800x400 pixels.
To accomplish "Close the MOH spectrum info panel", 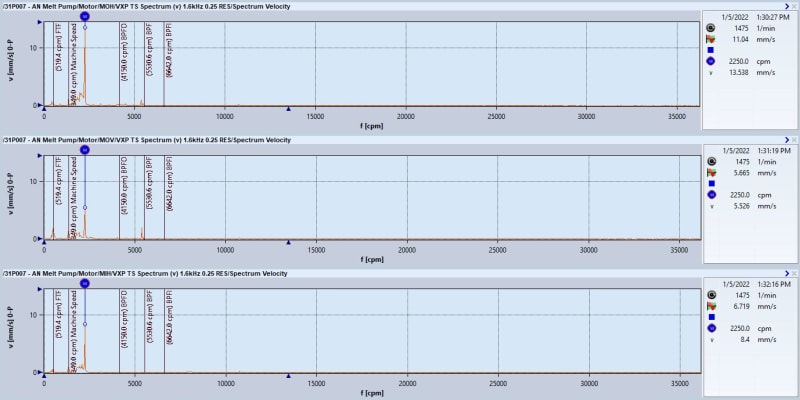I will coord(794,6).
